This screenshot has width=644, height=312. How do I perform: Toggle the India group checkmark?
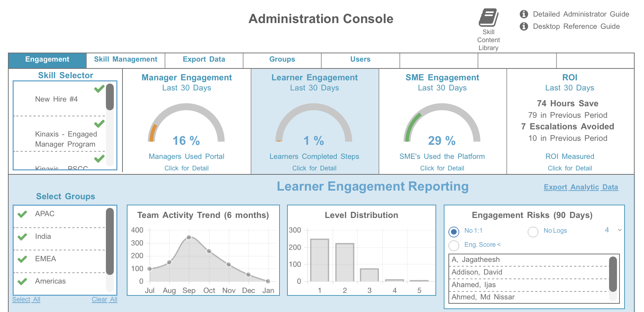(22, 237)
